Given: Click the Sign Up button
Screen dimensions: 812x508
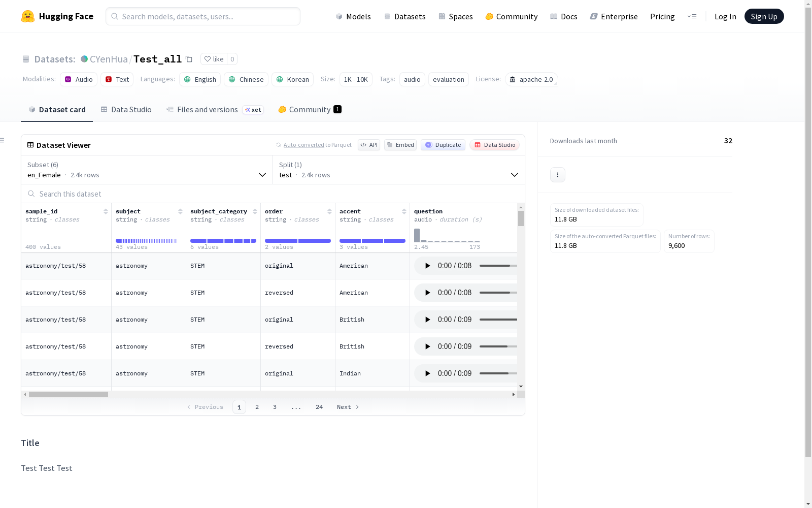Looking at the screenshot, I should click(764, 16).
